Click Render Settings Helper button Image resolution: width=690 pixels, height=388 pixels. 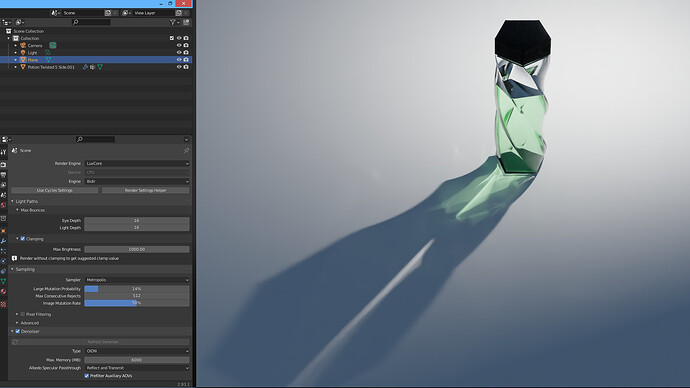145,190
